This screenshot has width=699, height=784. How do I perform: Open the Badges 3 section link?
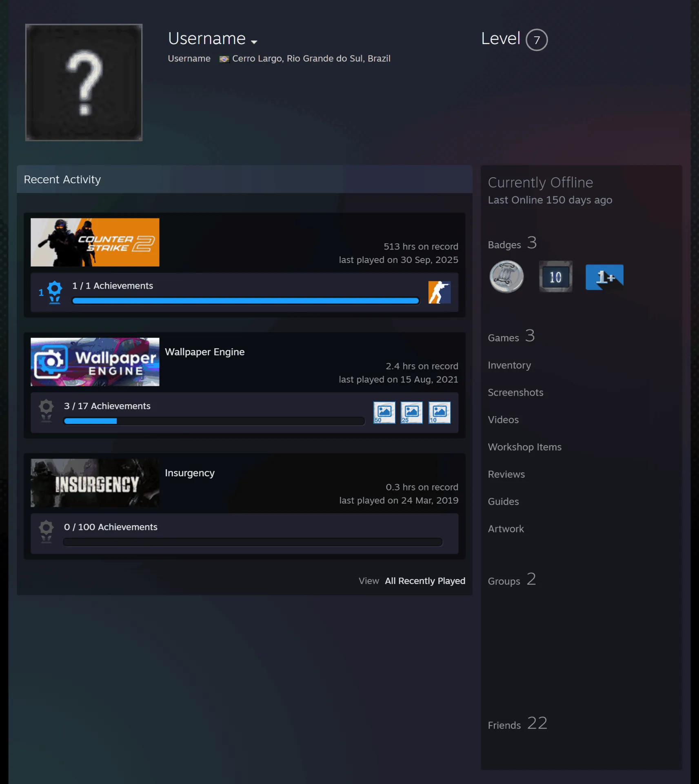coord(513,243)
